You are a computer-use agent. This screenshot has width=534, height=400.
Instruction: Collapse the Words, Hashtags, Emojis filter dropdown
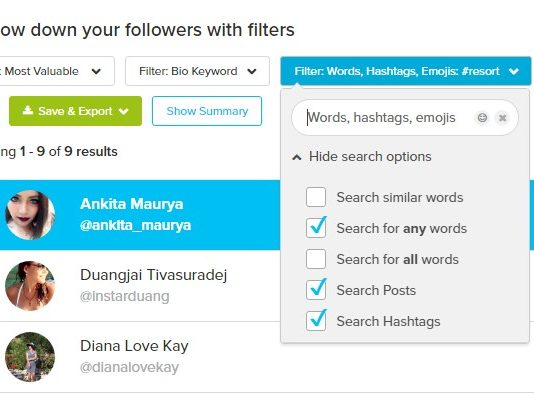[x=406, y=71]
